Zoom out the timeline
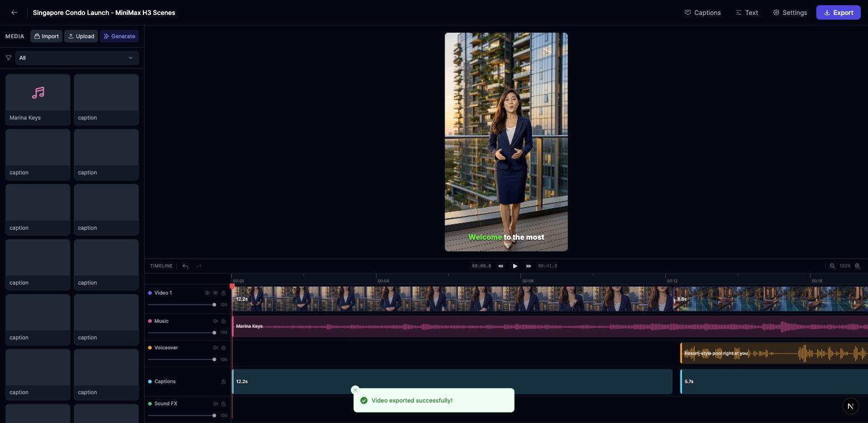 832,266
